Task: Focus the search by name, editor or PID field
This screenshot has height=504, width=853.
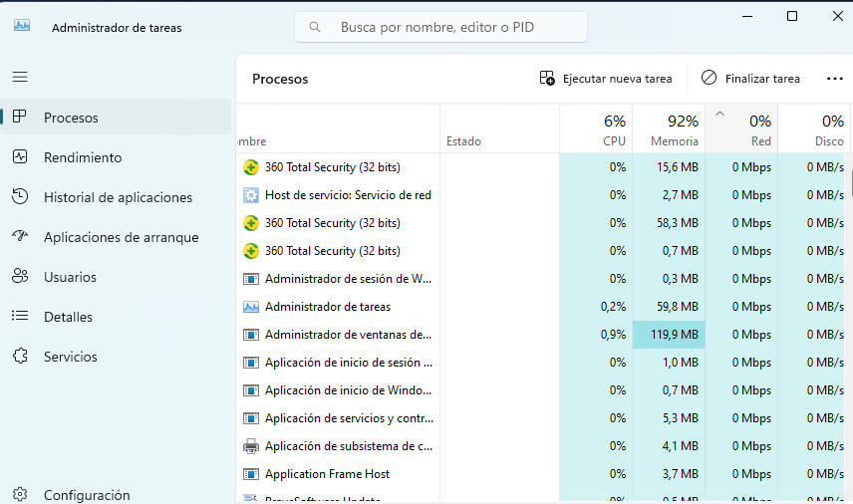Action: (x=440, y=27)
